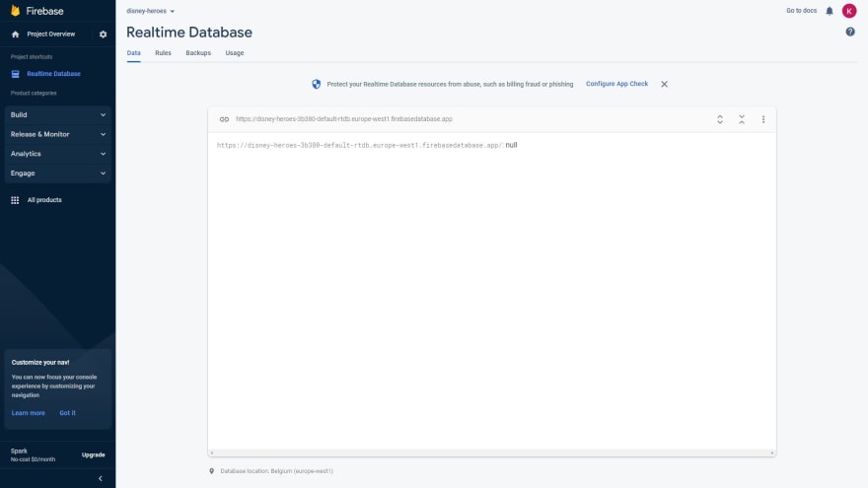Click database location pin icon
The height and width of the screenshot is (488, 868).
pos(211,471)
